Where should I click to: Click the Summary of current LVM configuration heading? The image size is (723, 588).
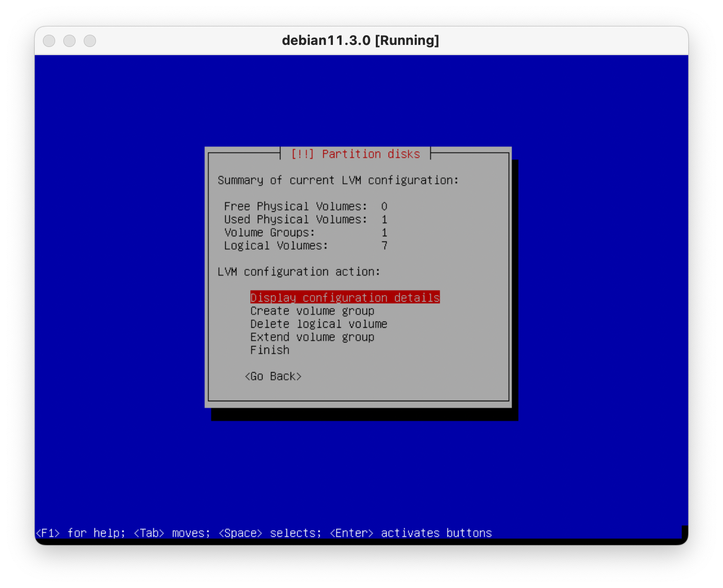(338, 180)
